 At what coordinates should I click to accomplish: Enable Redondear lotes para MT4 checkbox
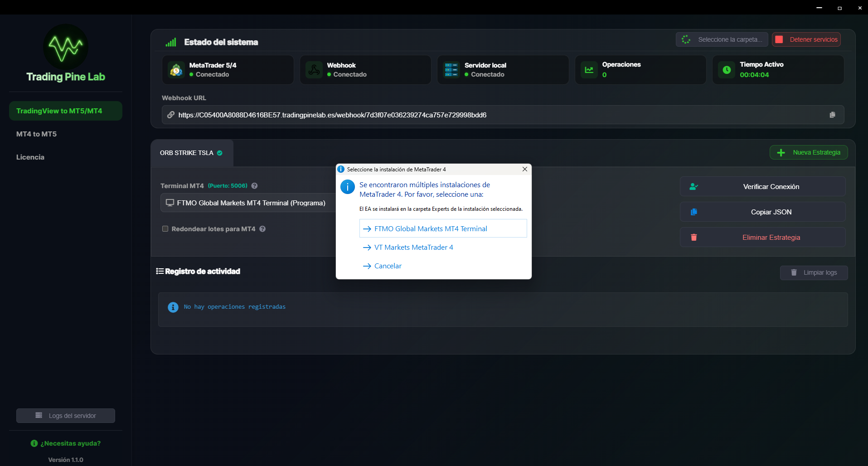tap(165, 229)
